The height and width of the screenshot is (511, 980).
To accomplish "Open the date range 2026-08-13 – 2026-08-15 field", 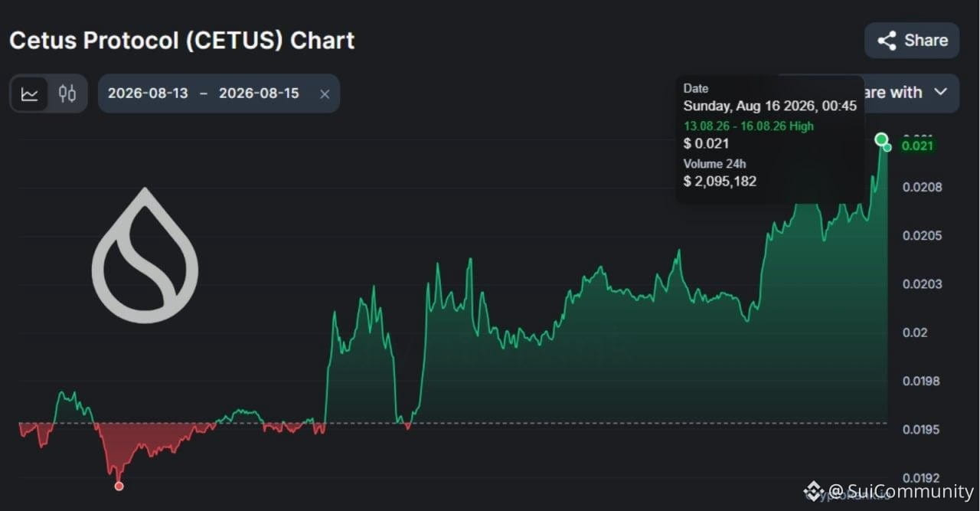I will 218,93.
